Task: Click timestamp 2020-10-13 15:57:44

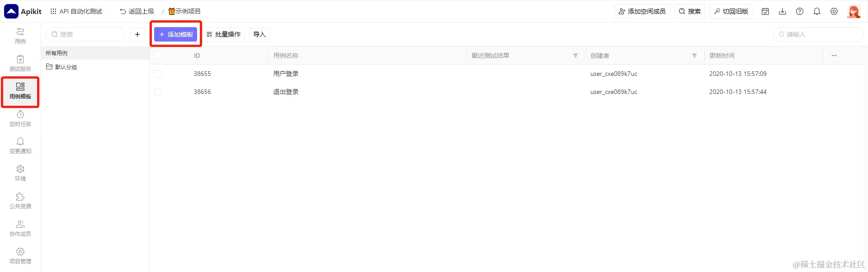Action: [738, 92]
